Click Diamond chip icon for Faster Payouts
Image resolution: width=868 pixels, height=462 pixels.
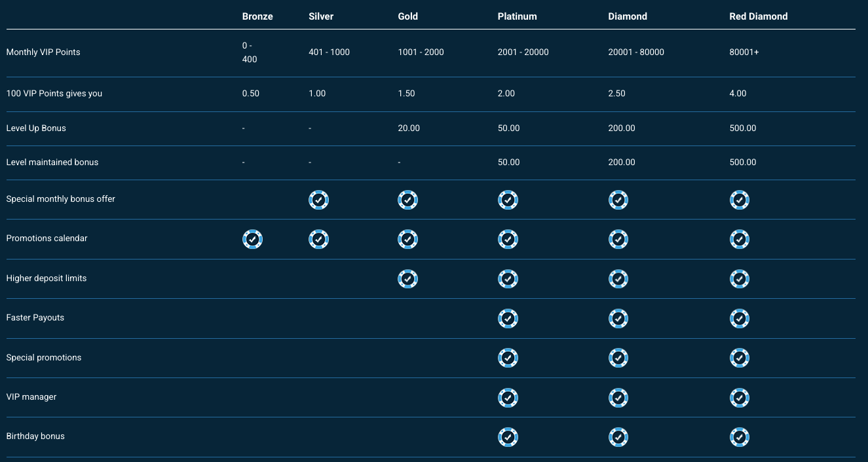click(x=618, y=318)
